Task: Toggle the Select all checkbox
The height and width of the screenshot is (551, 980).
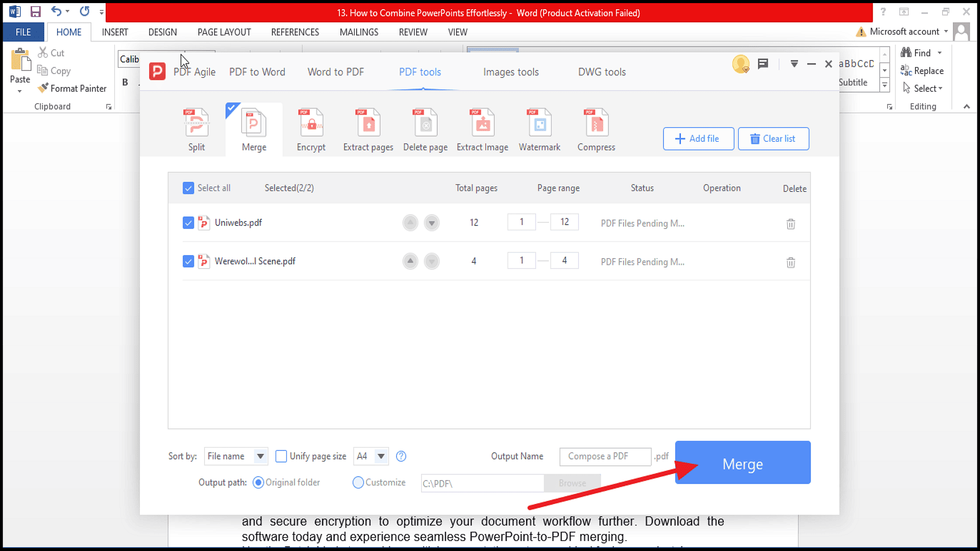Action: [188, 188]
